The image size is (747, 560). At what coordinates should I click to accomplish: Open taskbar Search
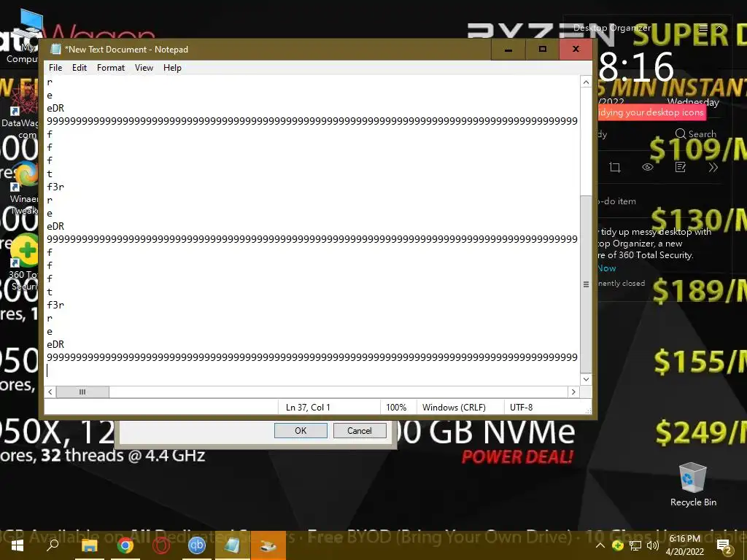coord(53,545)
